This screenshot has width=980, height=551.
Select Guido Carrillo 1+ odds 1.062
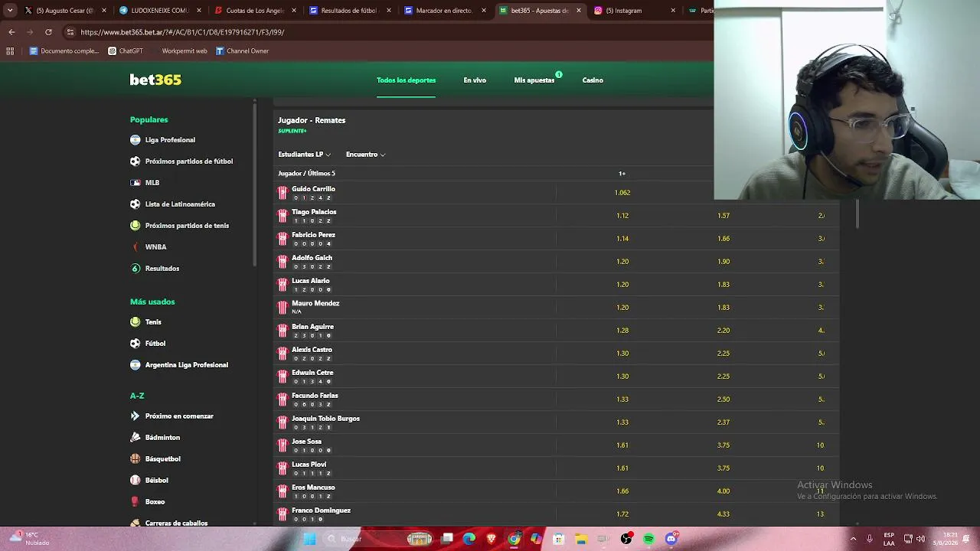coord(622,193)
